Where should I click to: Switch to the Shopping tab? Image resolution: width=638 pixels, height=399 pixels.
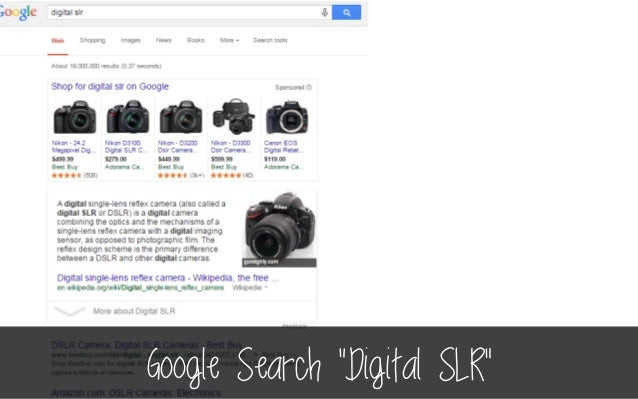pyautogui.click(x=92, y=40)
